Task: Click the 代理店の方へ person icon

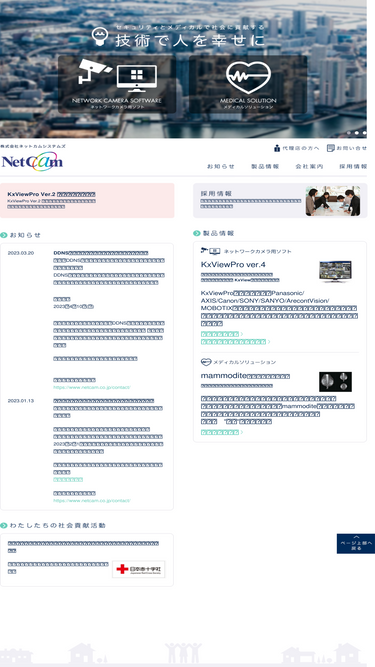Action: click(277, 148)
